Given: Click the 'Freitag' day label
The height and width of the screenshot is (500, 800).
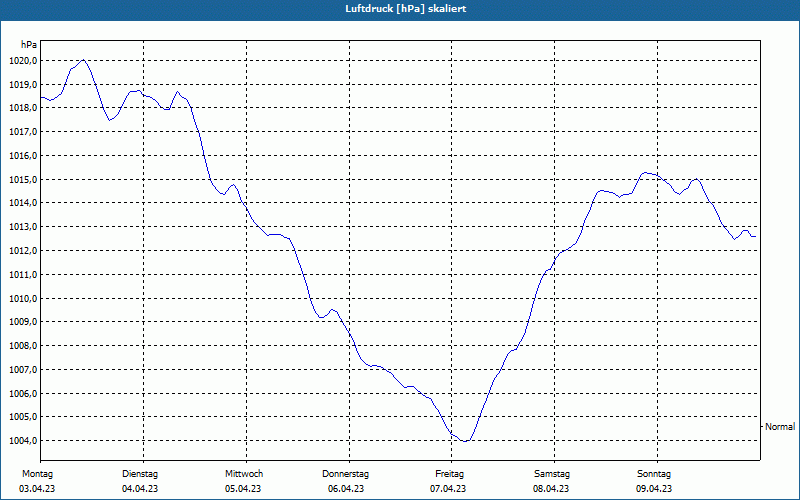Looking at the screenshot, I should tap(449, 474).
